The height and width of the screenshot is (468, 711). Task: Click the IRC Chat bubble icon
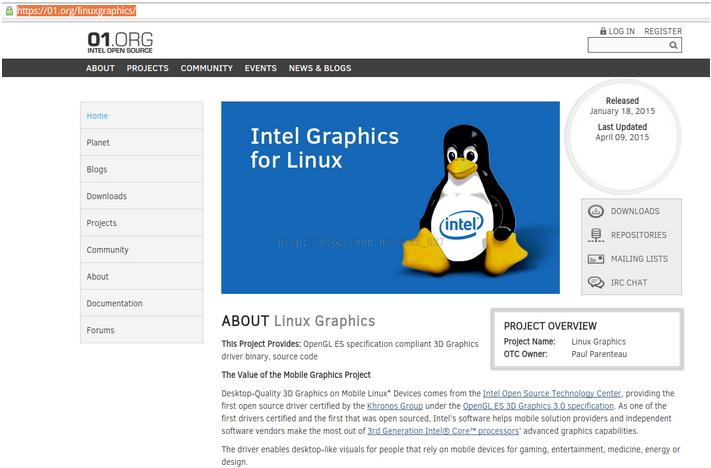(x=596, y=283)
